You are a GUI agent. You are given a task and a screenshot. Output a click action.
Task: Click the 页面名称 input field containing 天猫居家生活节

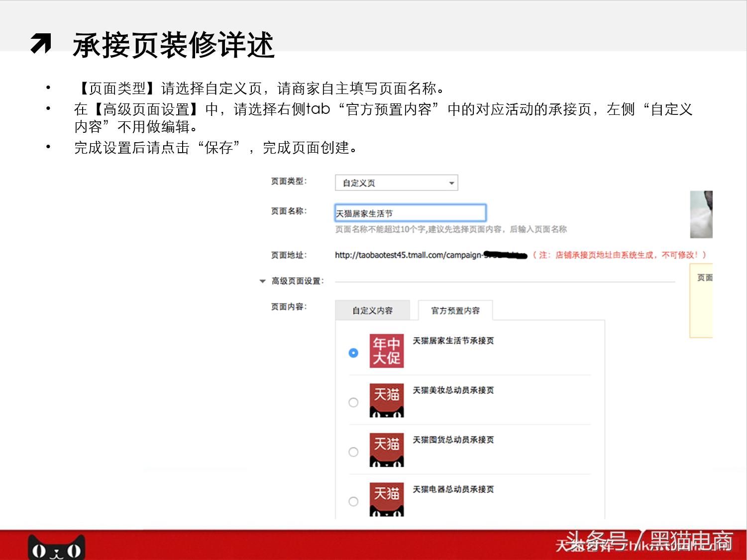coord(410,212)
